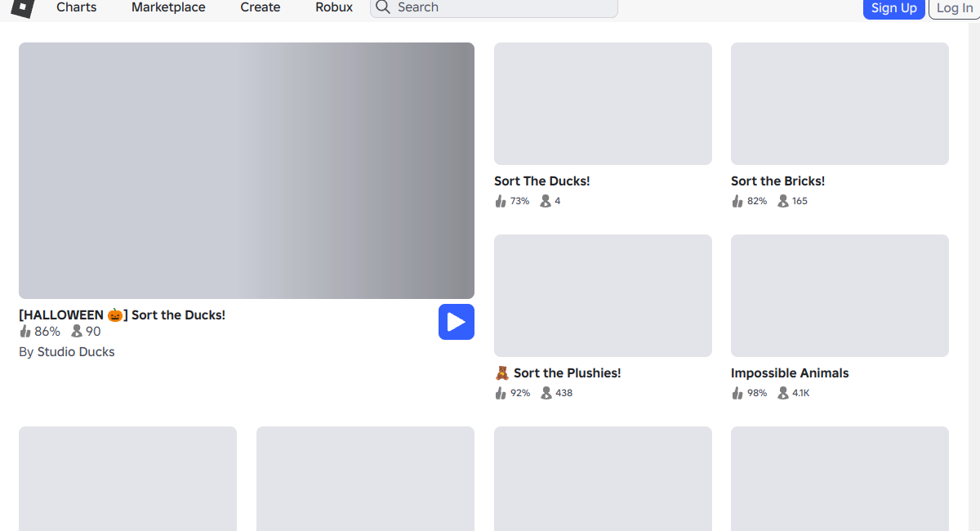Screen dimensions: 980x531
Task: Focus the Search input field
Action: click(x=494, y=7)
